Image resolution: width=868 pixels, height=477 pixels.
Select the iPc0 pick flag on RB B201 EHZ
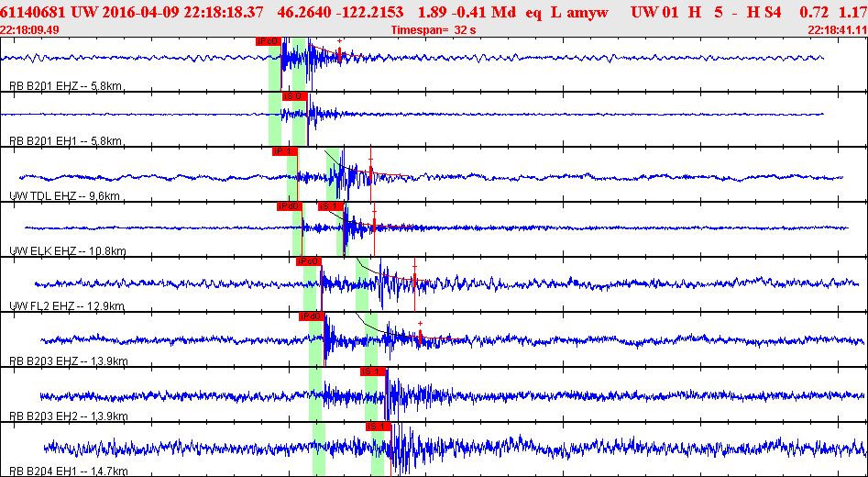(x=269, y=41)
